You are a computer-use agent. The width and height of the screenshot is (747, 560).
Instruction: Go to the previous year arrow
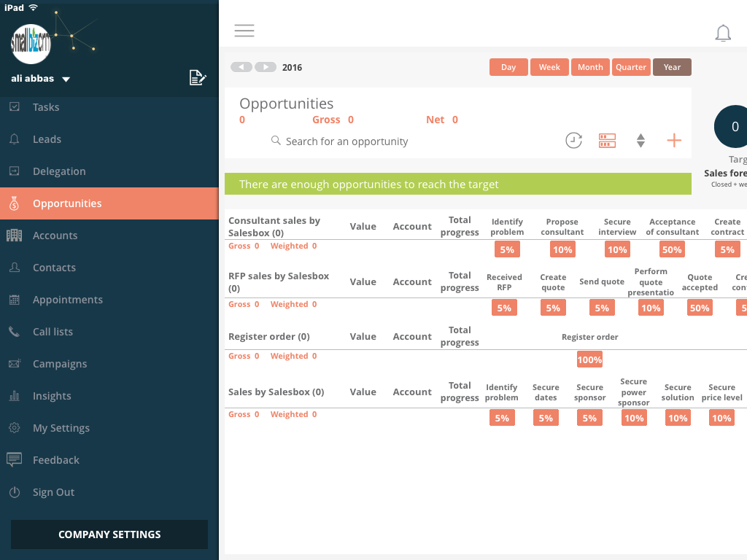[241, 67]
